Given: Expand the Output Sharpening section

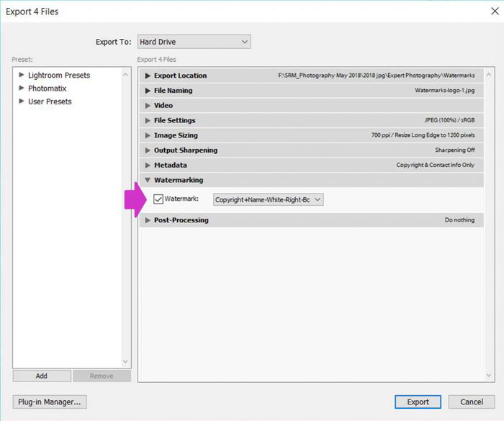Looking at the screenshot, I should click(x=312, y=150).
